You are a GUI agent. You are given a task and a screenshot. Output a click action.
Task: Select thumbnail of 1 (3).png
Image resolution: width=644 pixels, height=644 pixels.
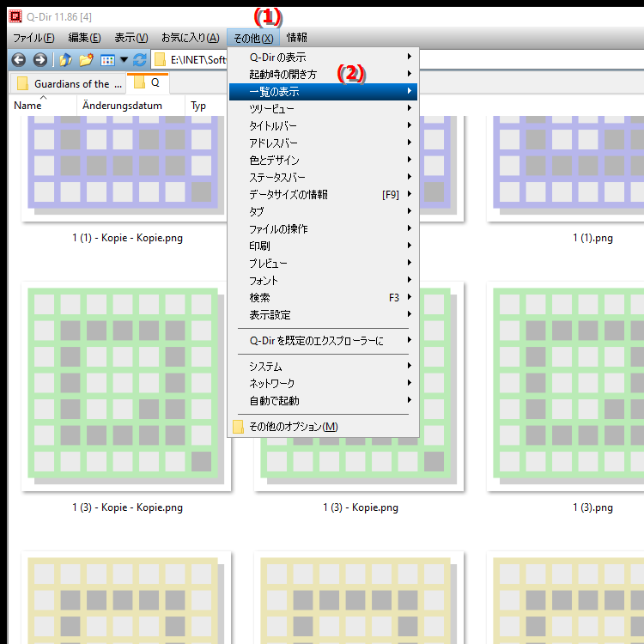click(565, 386)
